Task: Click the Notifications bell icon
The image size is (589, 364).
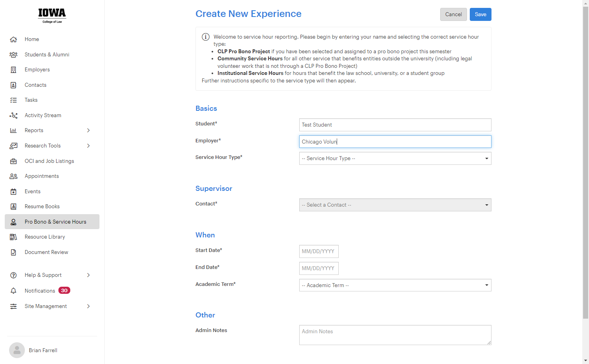Action: [13, 291]
